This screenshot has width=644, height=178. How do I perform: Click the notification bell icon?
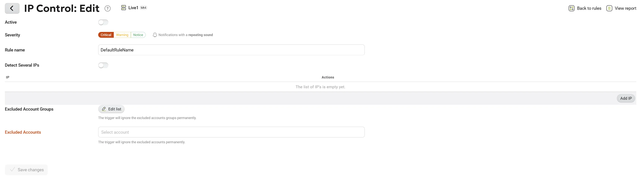[155, 35]
